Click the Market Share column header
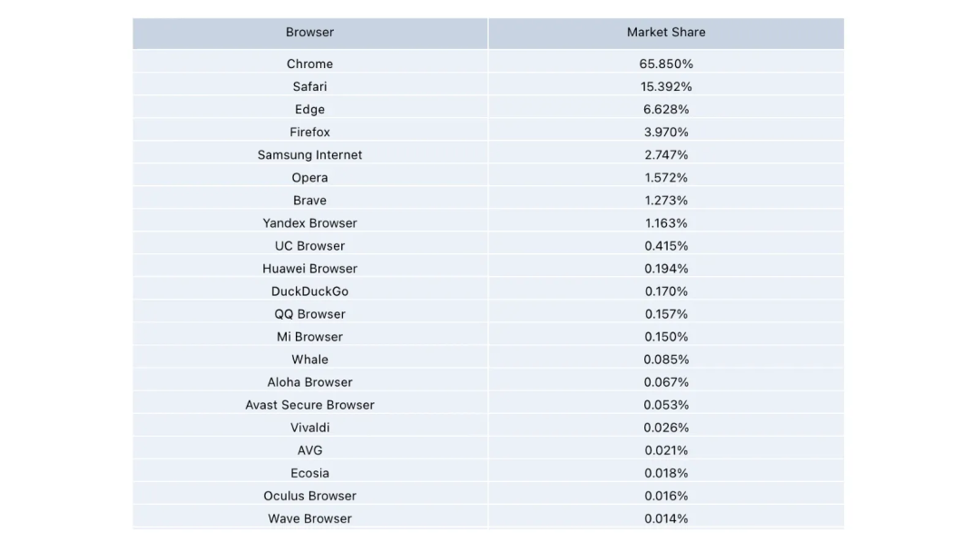This screenshot has height=552, width=980. (x=666, y=32)
